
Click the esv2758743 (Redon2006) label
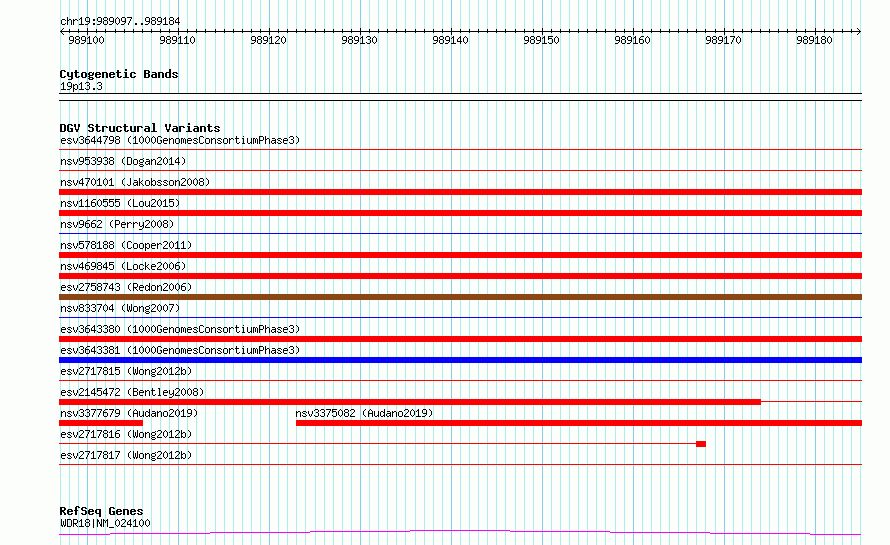coord(126,287)
